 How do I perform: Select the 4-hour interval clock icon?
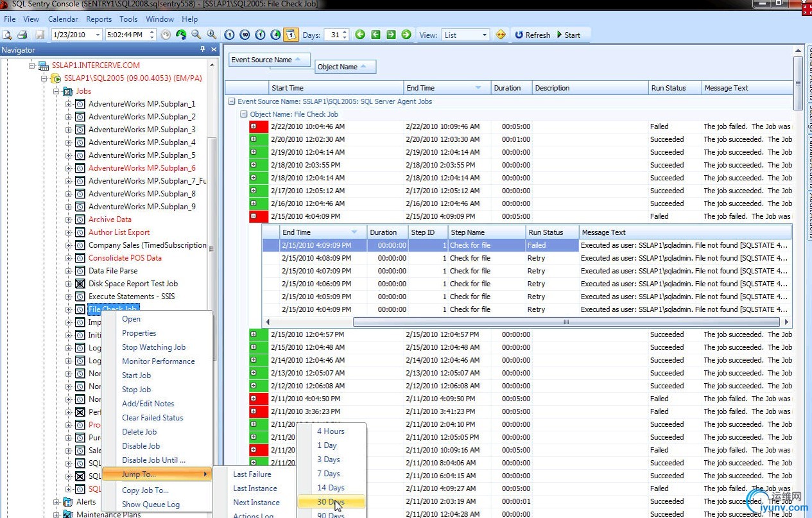point(275,35)
